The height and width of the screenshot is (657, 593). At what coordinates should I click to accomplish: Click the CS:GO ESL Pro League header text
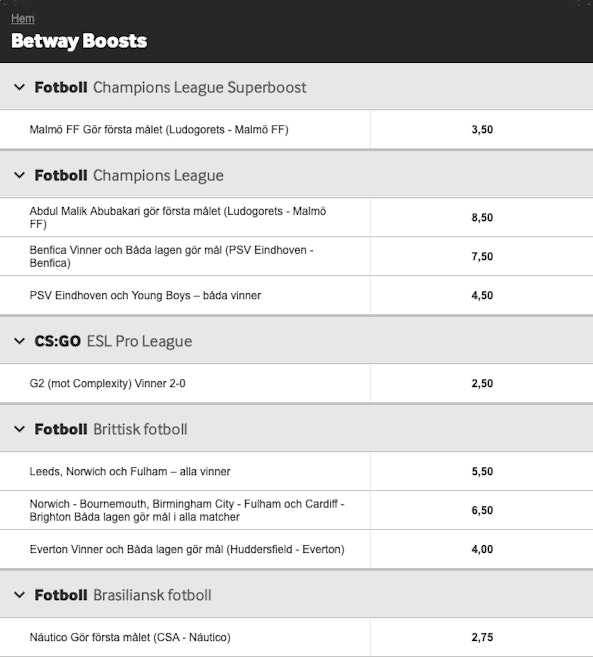tap(113, 341)
